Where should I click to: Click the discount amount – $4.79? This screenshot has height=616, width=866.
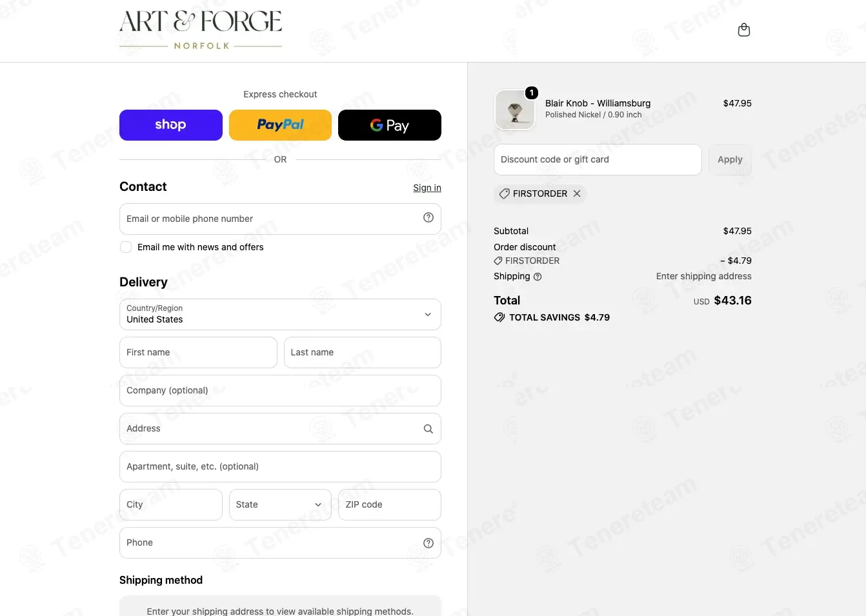coord(736,261)
